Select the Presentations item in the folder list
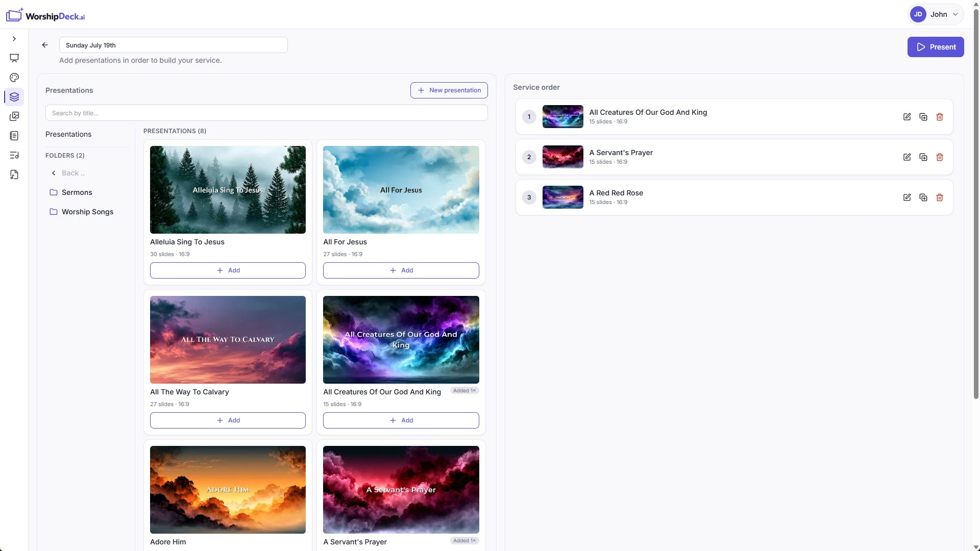 tap(68, 134)
